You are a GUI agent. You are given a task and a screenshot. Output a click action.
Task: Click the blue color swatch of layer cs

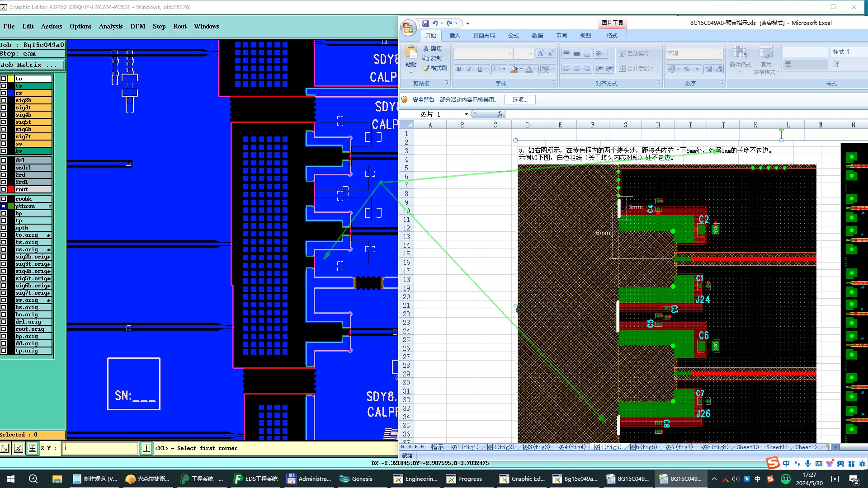click(11, 93)
